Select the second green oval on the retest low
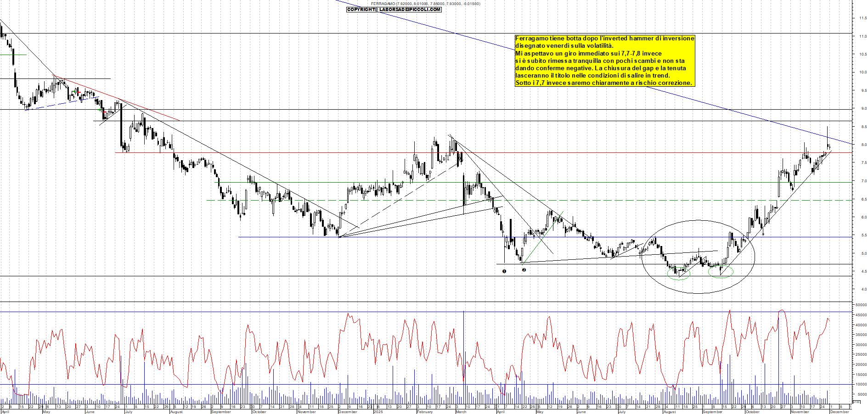The height and width of the screenshot is (414, 868). coord(721,272)
